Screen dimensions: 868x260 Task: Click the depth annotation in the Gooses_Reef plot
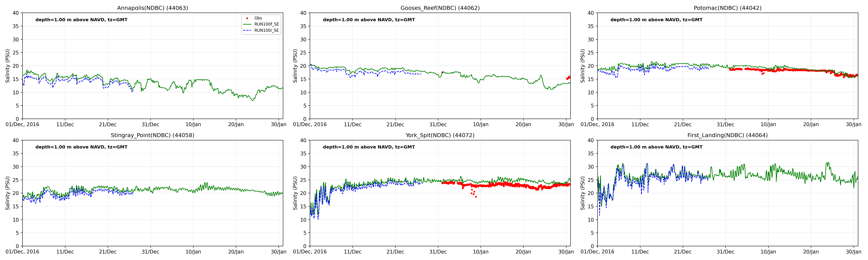pyautogui.click(x=369, y=20)
